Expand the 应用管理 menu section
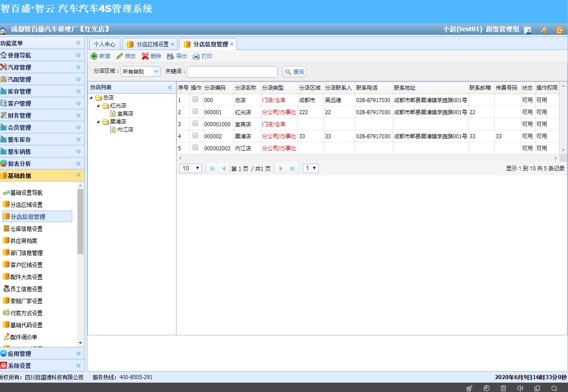 pyautogui.click(x=42, y=353)
